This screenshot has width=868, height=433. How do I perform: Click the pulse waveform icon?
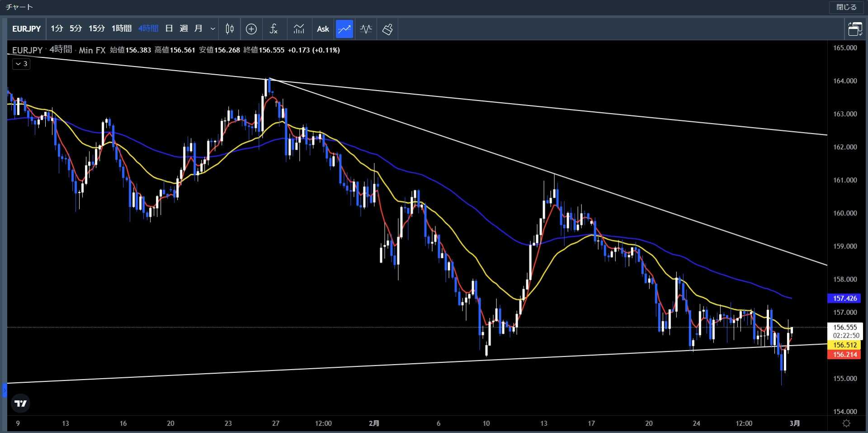[x=366, y=29]
